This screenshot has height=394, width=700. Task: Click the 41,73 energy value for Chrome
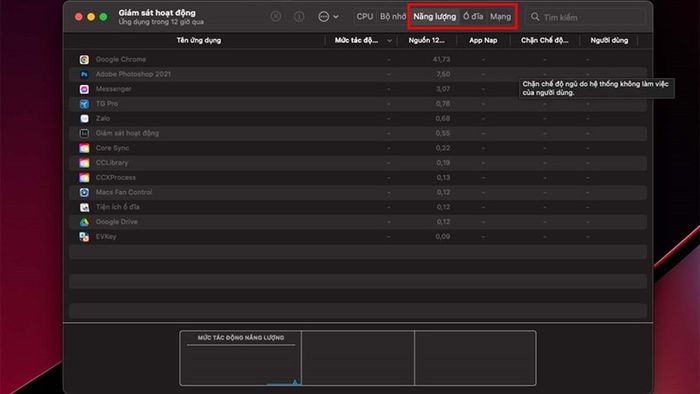click(x=441, y=59)
